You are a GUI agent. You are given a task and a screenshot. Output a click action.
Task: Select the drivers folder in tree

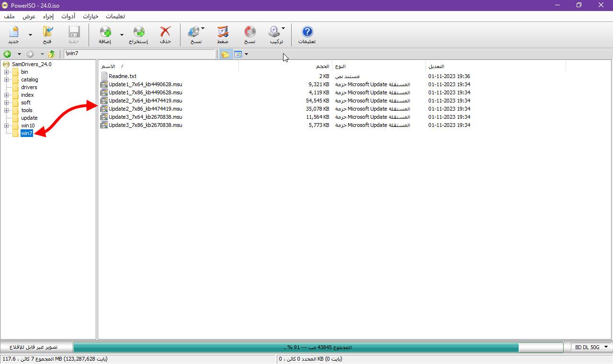(x=29, y=87)
